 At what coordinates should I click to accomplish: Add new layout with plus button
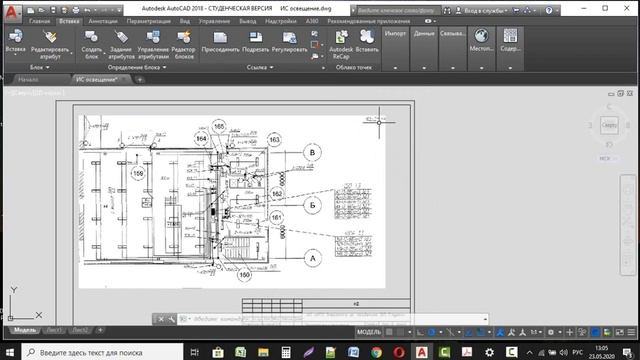coord(100,330)
